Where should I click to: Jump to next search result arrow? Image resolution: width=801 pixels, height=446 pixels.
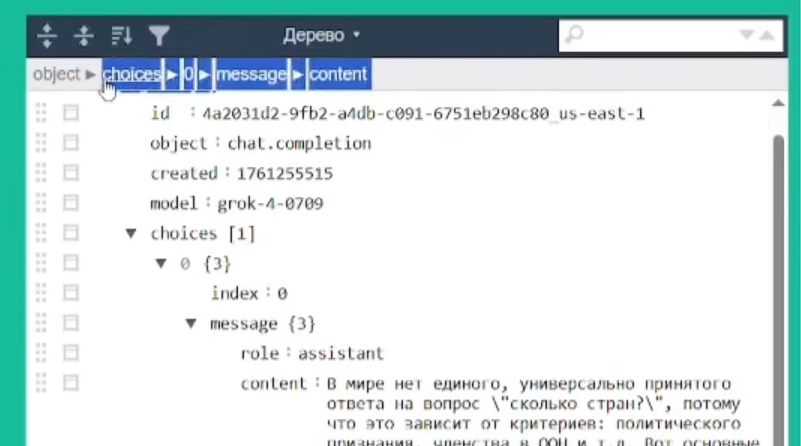point(746,35)
